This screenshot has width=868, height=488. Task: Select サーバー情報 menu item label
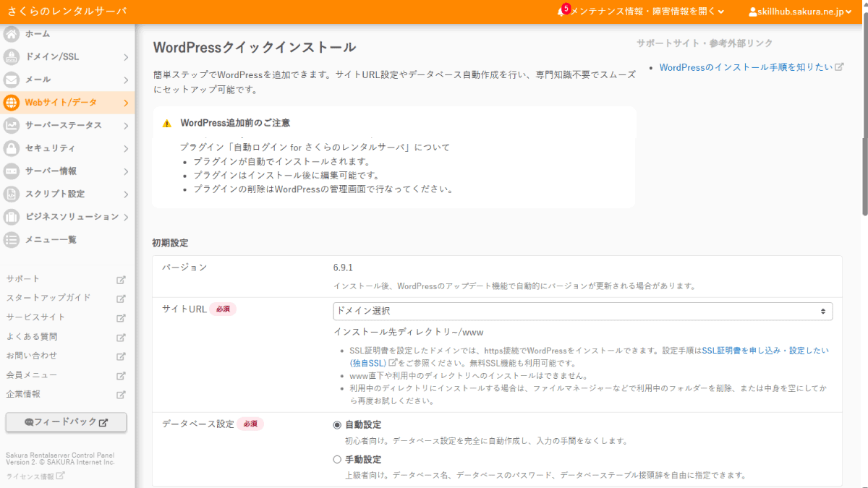click(51, 171)
